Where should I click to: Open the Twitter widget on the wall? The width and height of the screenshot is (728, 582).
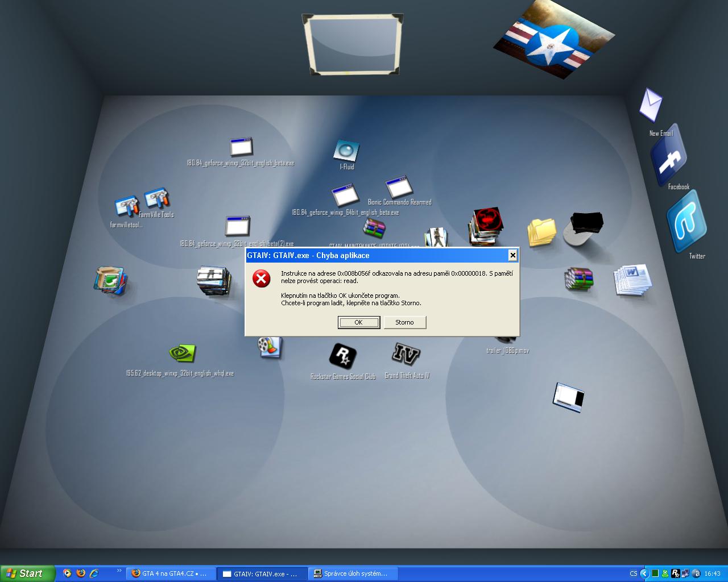[686, 222]
